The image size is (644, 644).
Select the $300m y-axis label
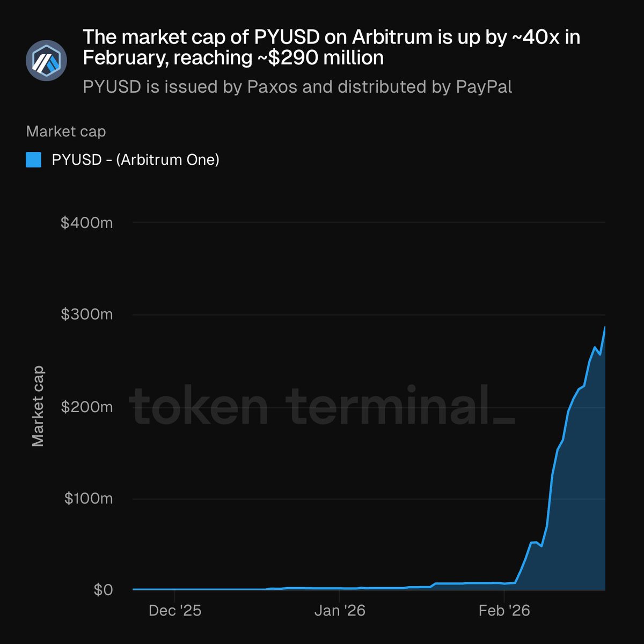pyautogui.click(x=87, y=314)
